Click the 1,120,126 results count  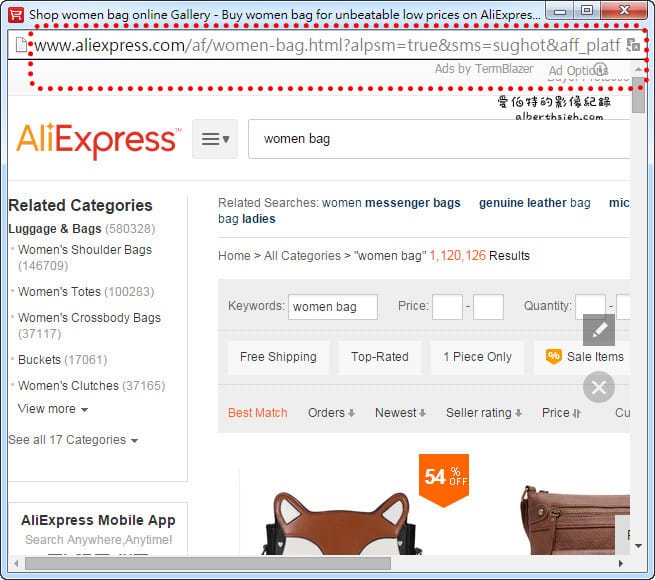point(457,255)
